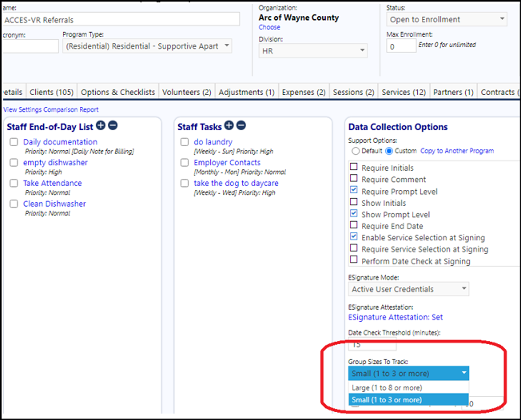Image resolution: width=521 pixels, height=420 pixels.
Task: Switch to the Services (12) tab
Action: (404, 92)
